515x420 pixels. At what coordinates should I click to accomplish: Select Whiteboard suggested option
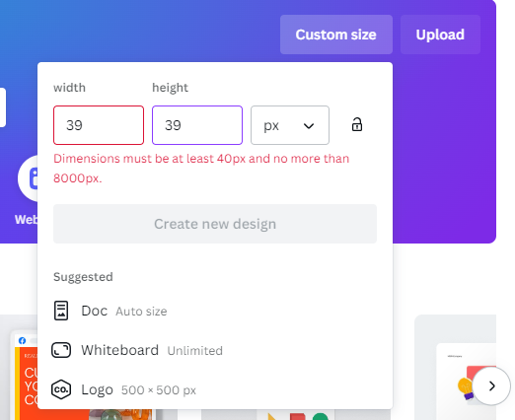coord(215,350)
